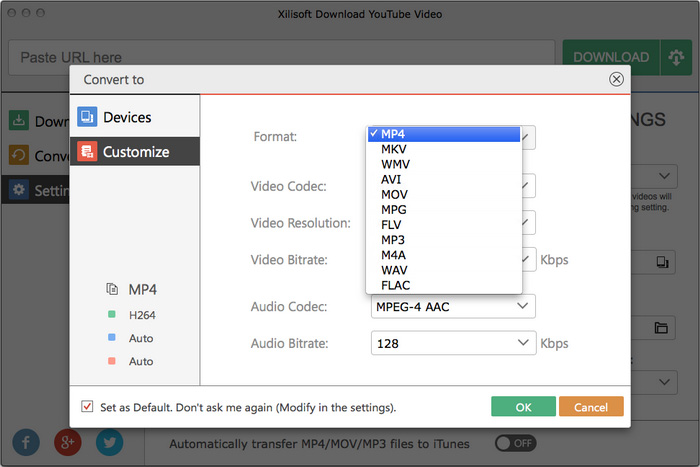Image resolution: width=700 pixels, height=467 pixels.
Task: Pick FLAC from the format list
Action: [x=395, y=285]
